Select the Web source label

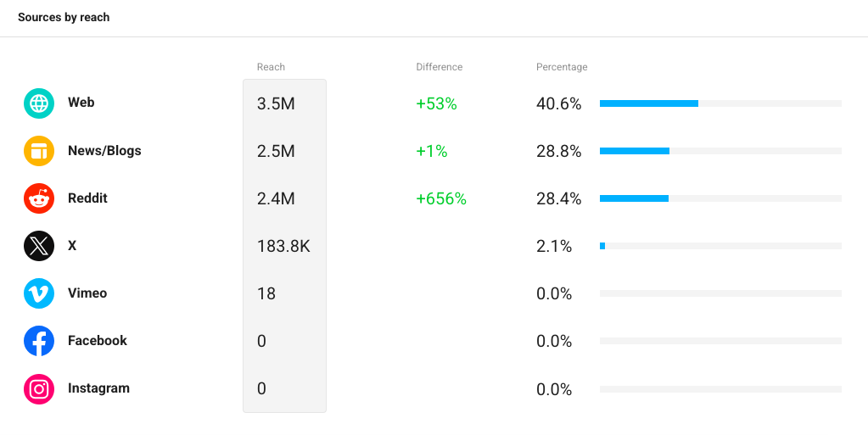[81, 103]
